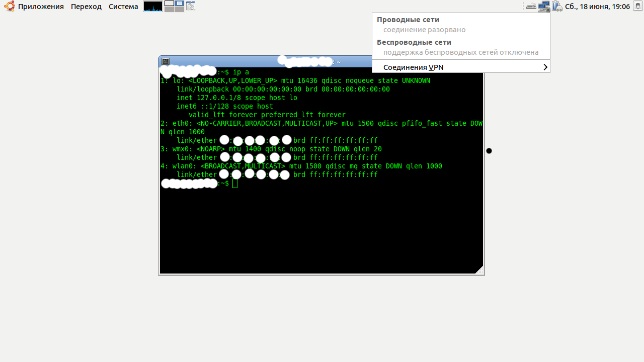The width and height of the screenshot is (644, 362).
Task: Select the Соединения VPN menu entry
Action: pyautogui.click(x=413, y=67)
